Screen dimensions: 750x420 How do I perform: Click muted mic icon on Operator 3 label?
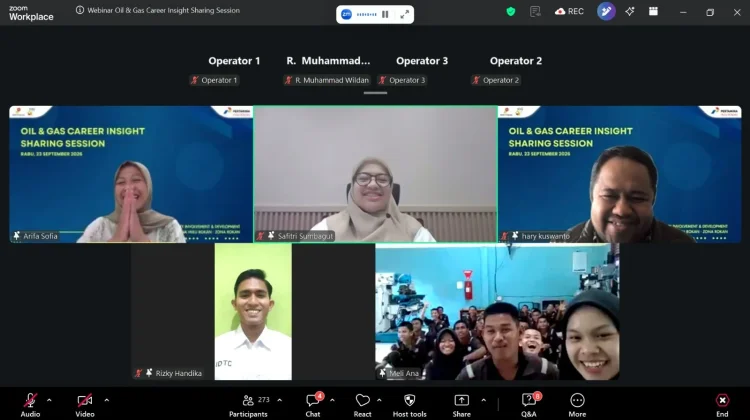tap(382, 80)
